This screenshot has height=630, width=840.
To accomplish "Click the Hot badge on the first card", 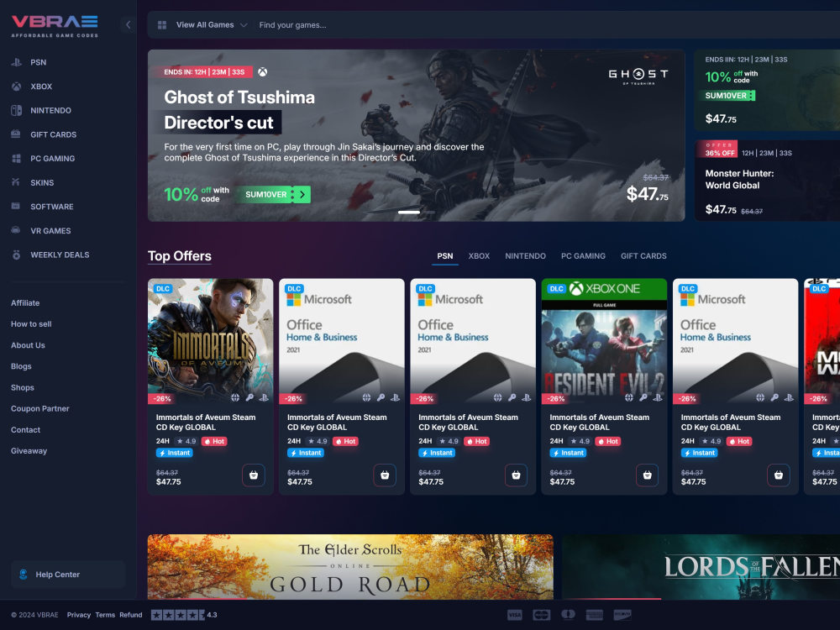I will [214, 442].
